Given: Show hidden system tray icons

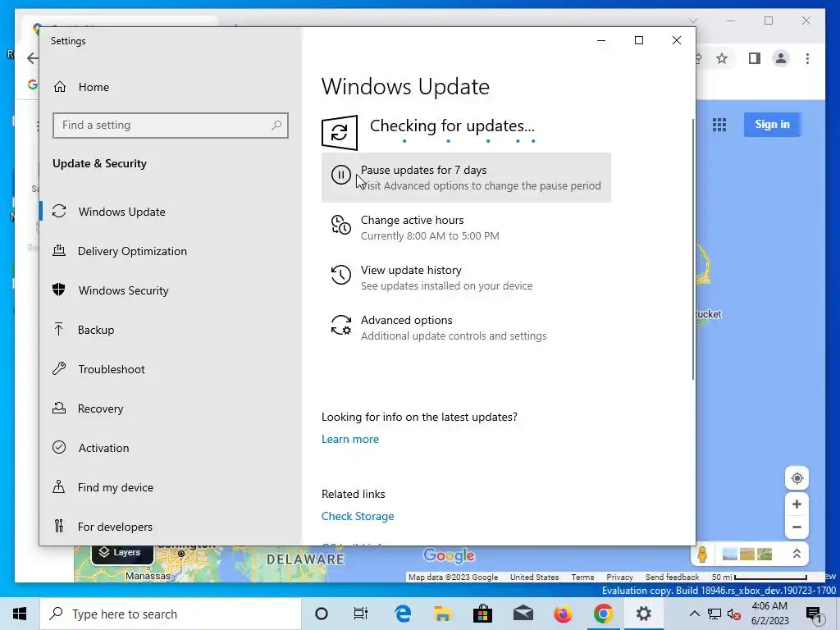Looking at the screenshot, I should [x=694, y=614].
